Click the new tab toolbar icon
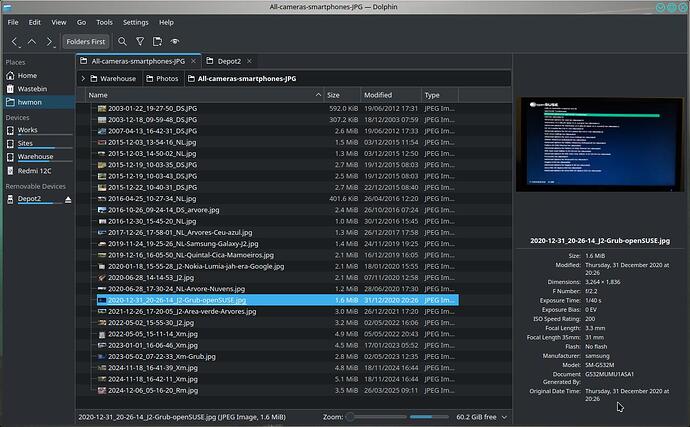Screen dimensions: 690x427 click(x=157, y=42)
